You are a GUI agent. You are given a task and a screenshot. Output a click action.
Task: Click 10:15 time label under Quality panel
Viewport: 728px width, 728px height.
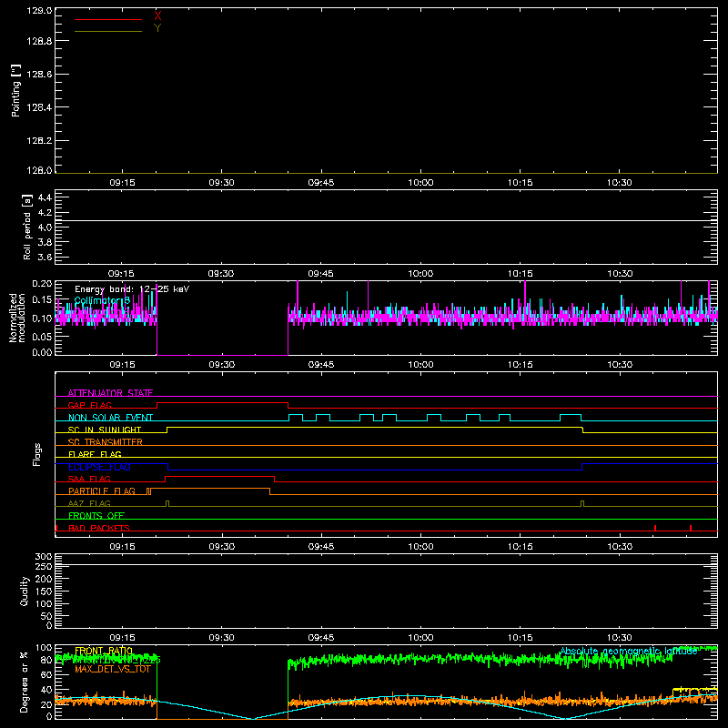(520, 638)
